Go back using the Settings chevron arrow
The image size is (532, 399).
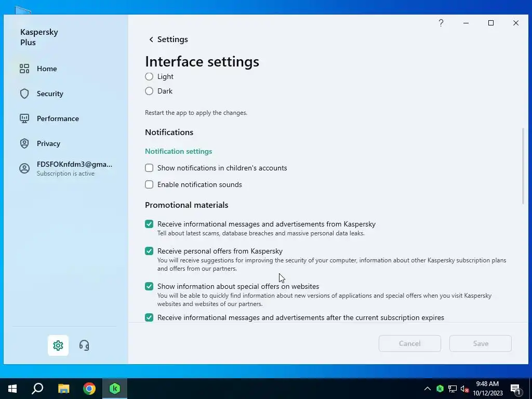click(x=151, y=39)
